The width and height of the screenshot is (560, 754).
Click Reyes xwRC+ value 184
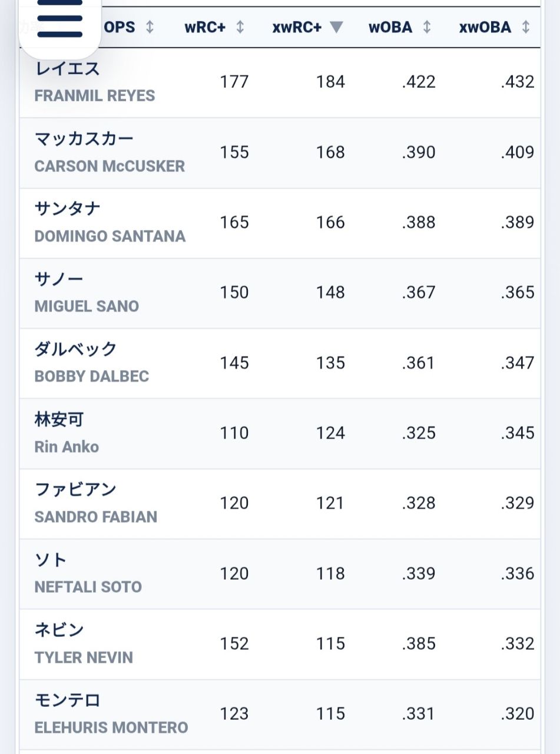330,82
